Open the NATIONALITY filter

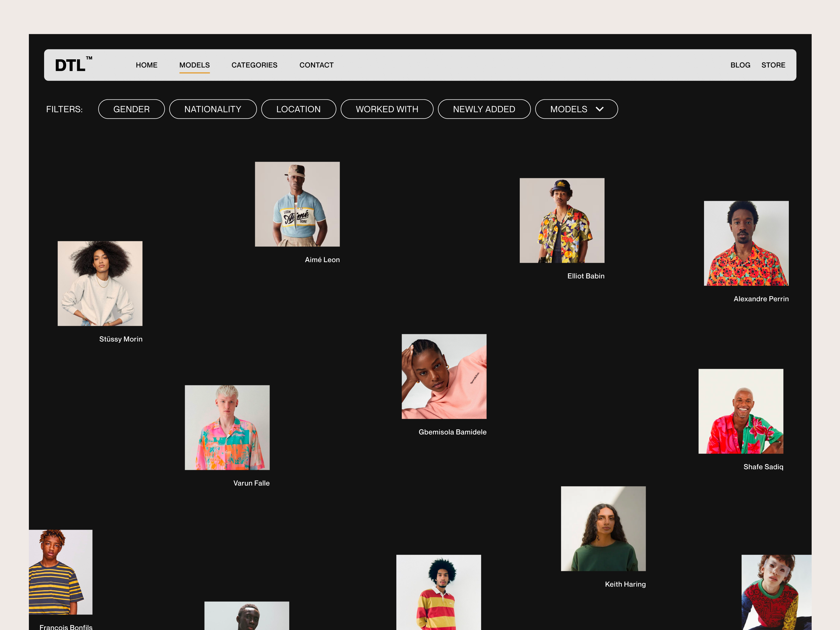(x=213, y=109)
